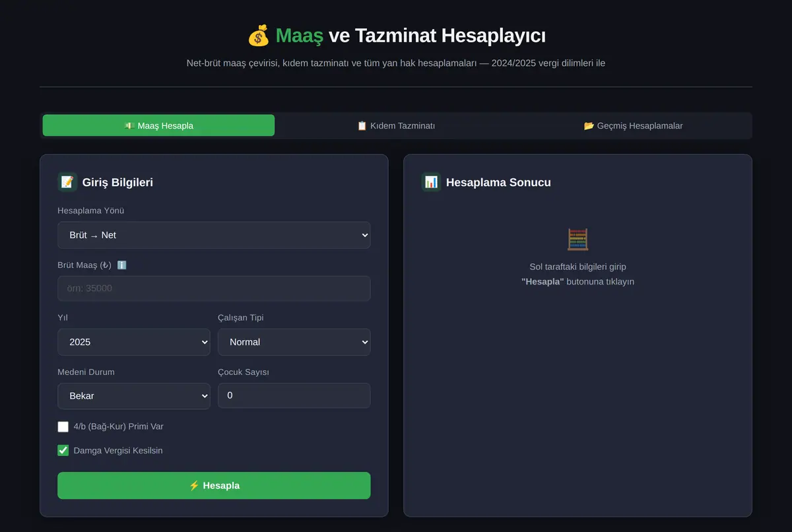Open the Medeni Durum dropdown

click(x=134, y=396)
